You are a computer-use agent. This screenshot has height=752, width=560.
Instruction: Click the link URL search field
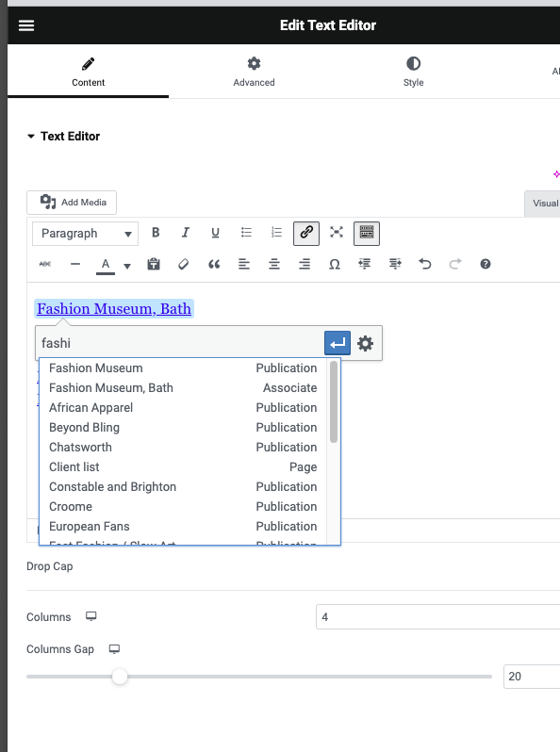click(x=180, y=343)
